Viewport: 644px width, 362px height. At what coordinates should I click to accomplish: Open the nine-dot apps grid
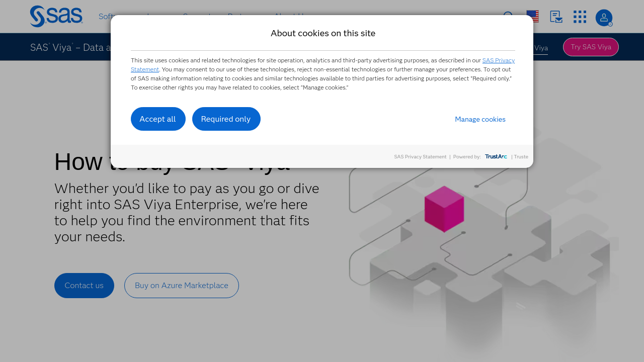point(580,17)
